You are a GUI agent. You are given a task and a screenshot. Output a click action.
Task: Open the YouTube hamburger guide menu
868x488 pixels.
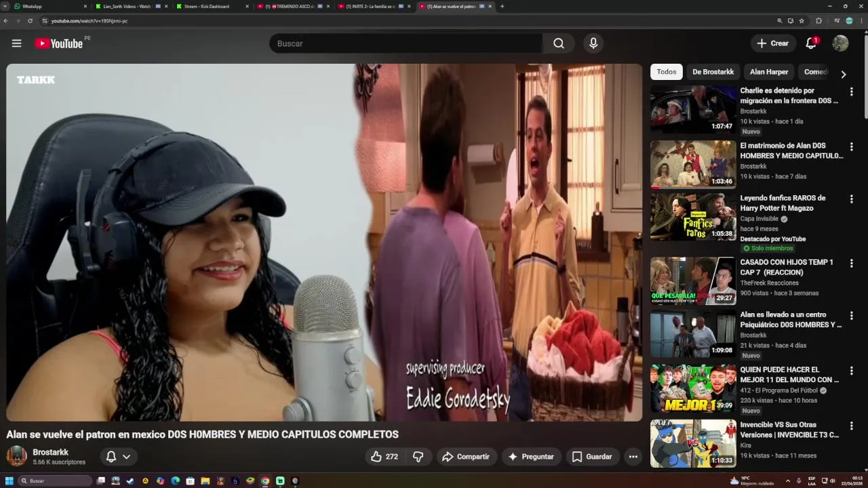click(x=16, y=43)
